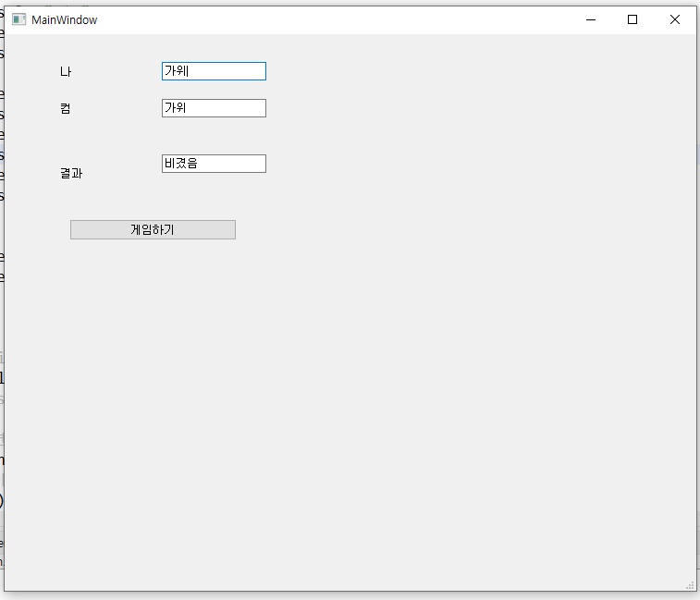Click the 결과 text box showing 비겼음

[x=214, y=164]
